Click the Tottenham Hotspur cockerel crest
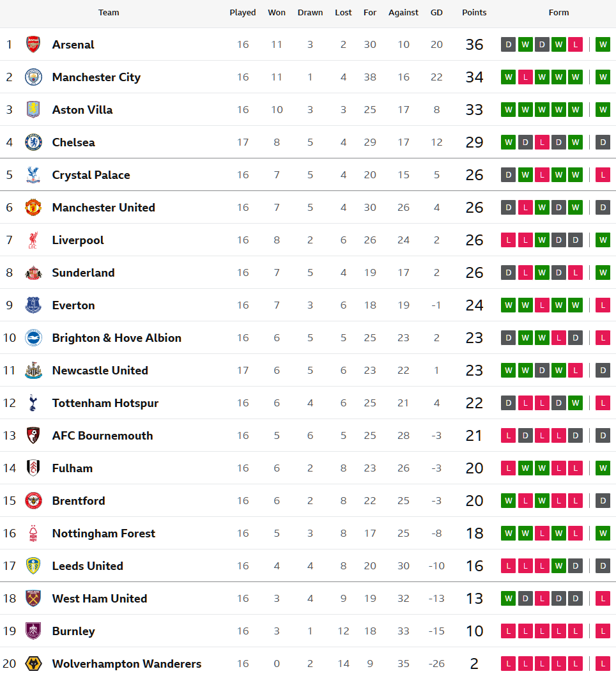The height and width of the screenshot is (676, 616). (x=33, y=403)
